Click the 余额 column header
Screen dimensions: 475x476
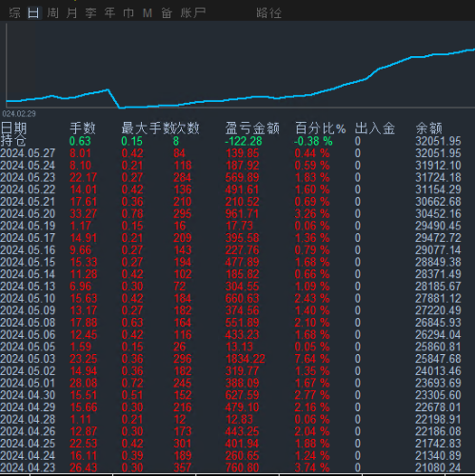[x=428, y=129]
